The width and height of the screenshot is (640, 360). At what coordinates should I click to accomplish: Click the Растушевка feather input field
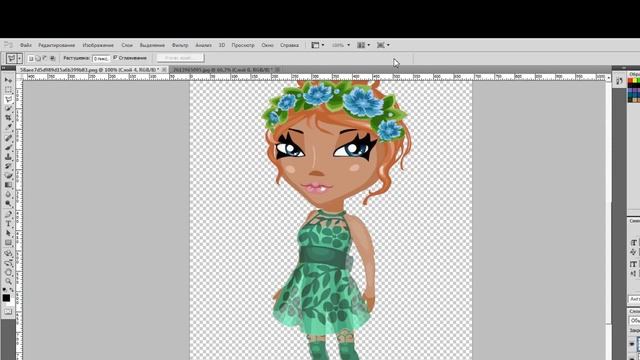pos(101,58)
